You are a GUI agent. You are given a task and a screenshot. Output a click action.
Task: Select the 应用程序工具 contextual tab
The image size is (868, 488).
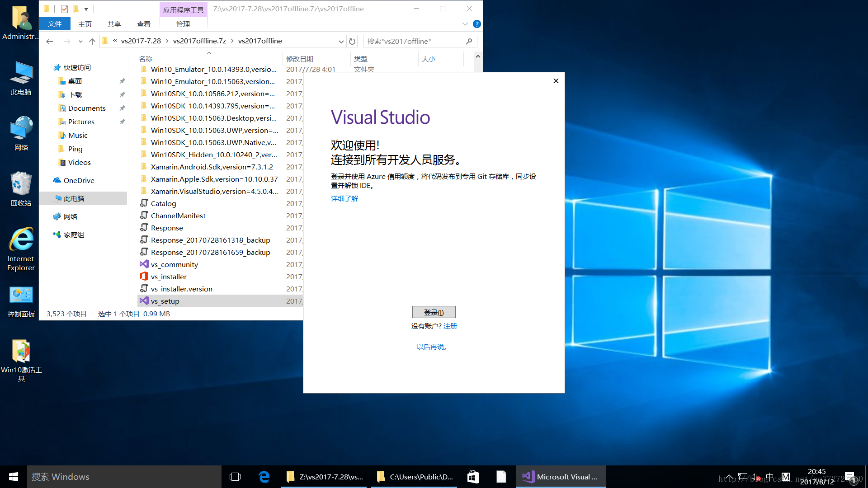point(183,9)
